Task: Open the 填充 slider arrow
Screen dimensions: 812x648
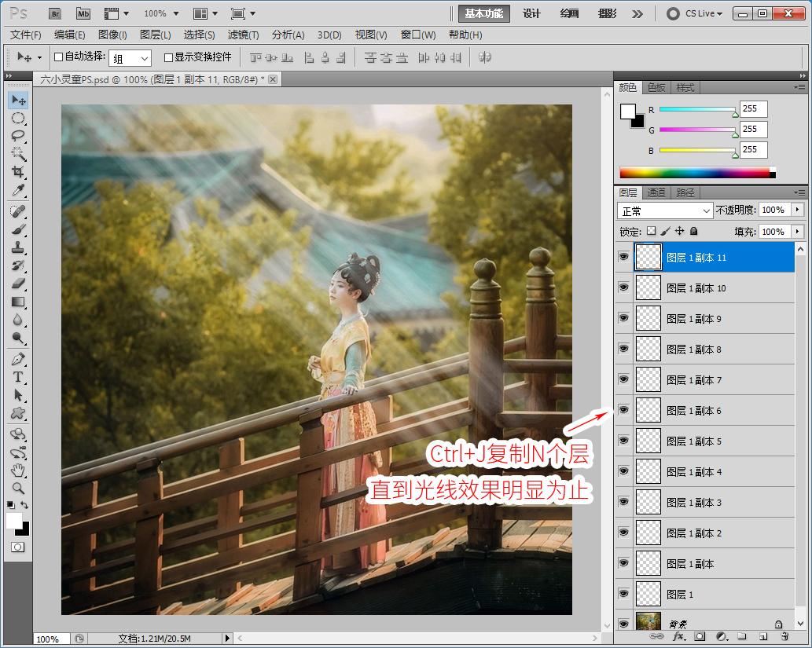Action: (x=798, y=232)
